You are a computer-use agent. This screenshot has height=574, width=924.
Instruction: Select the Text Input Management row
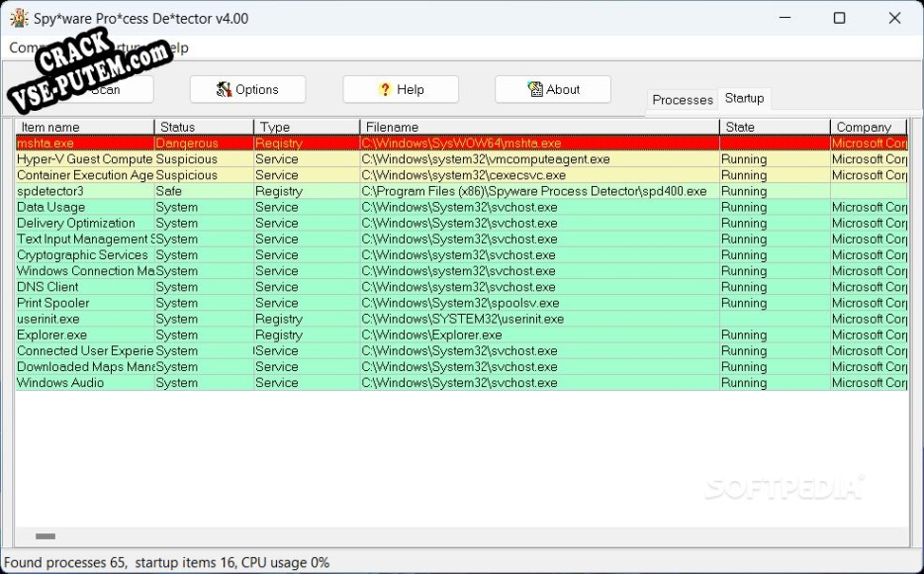(x=461, y=239)
